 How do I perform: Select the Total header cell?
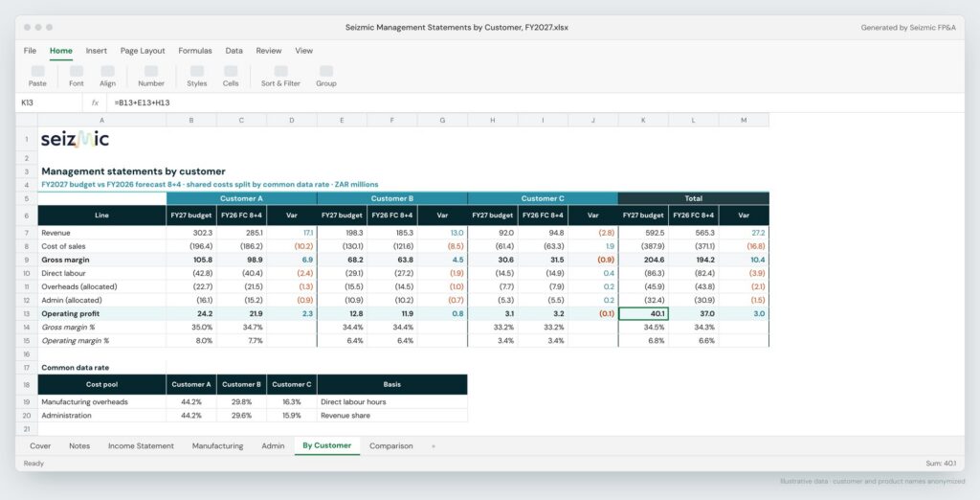click(x=693, y=198)
